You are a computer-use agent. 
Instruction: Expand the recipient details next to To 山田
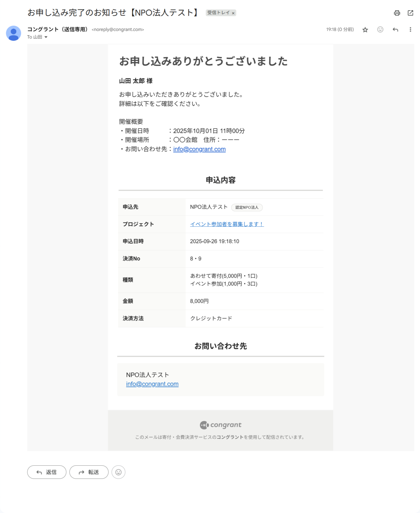(x=46, y=37)
